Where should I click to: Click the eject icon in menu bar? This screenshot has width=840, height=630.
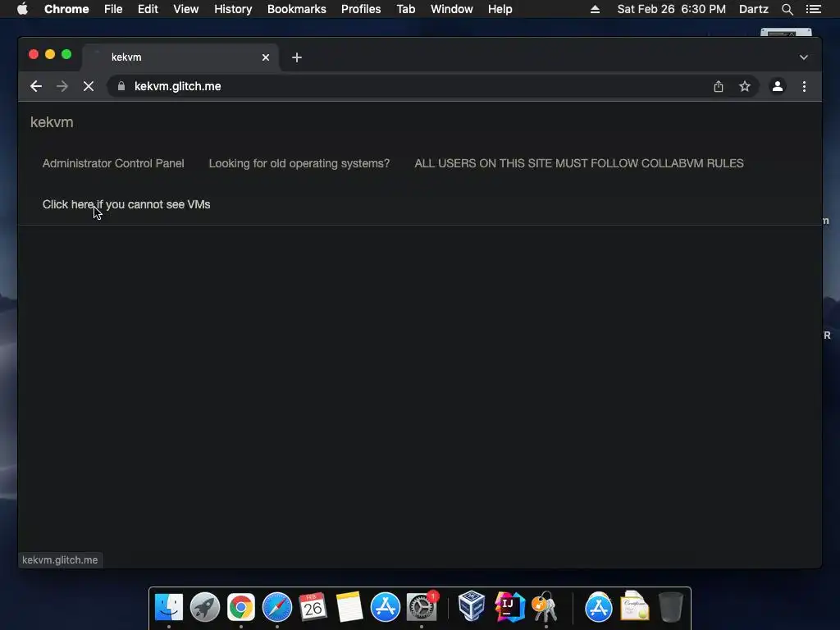[x=595, y=9]
